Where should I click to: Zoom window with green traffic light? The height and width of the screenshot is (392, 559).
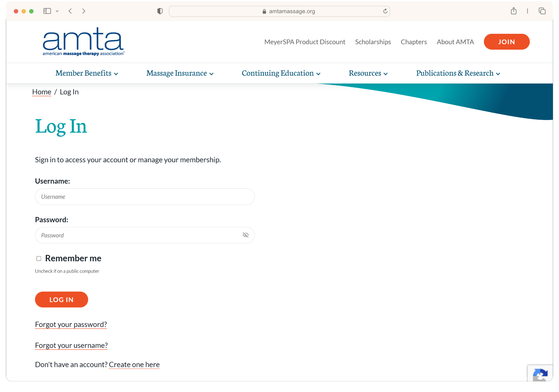point(31,11)
